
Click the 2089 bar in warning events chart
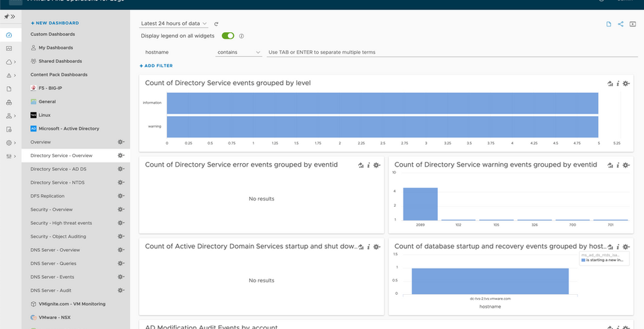(x=420, y=204)
